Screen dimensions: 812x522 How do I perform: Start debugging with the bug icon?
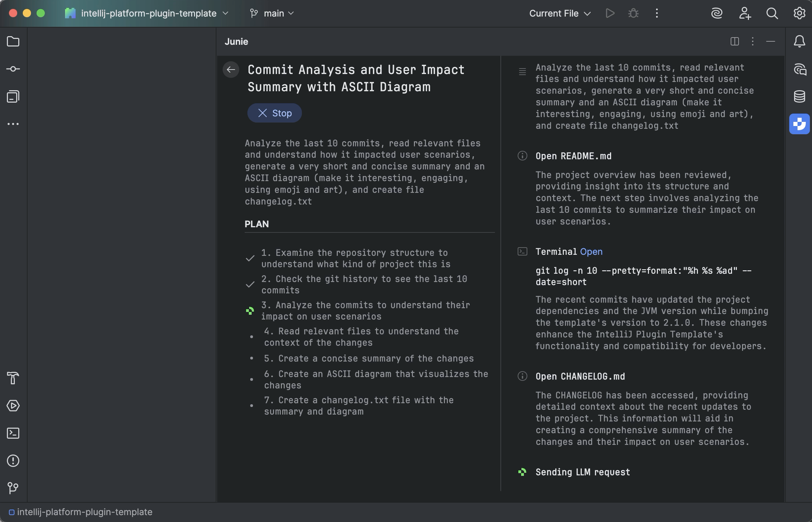[633, 13]
